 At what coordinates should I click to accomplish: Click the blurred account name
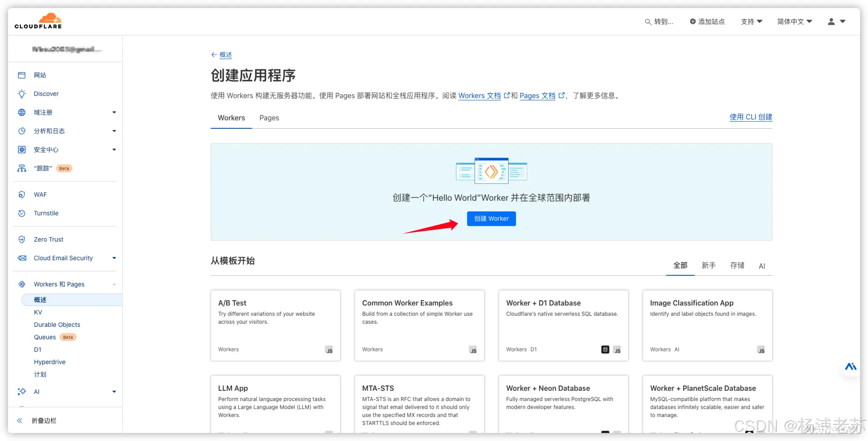(67, 49)
